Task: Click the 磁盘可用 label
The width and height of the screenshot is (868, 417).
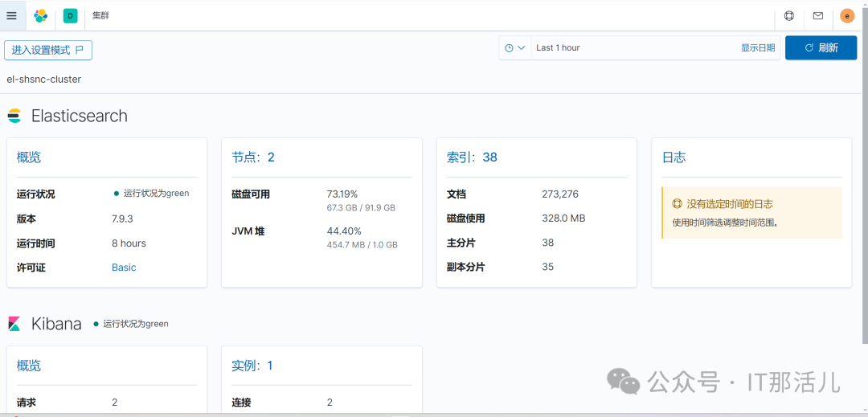Action: [251, 194]
